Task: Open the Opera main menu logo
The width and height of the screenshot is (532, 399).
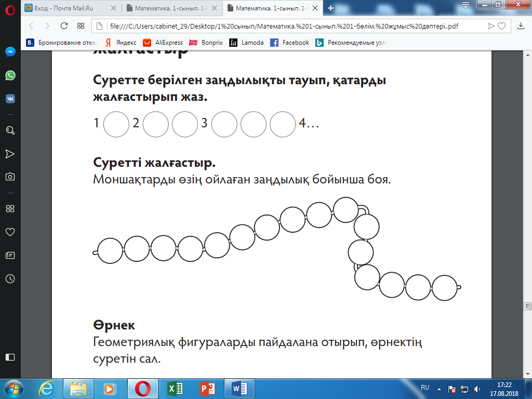Action: (10, 10)
